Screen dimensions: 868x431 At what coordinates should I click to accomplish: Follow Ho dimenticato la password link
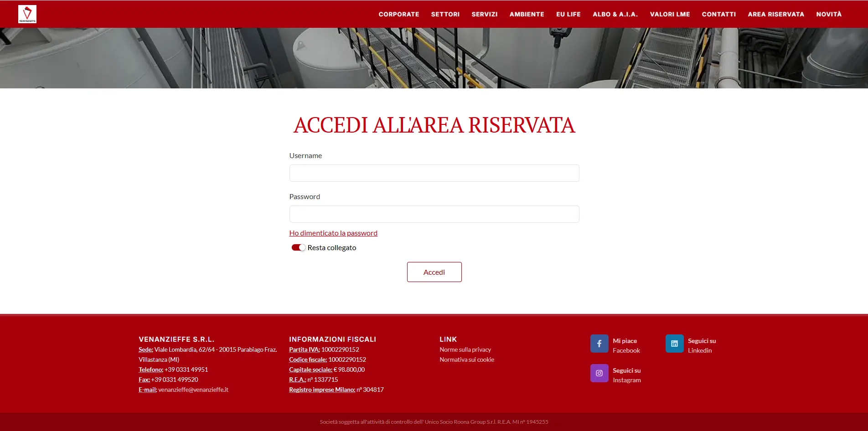(x=333, y=233)
